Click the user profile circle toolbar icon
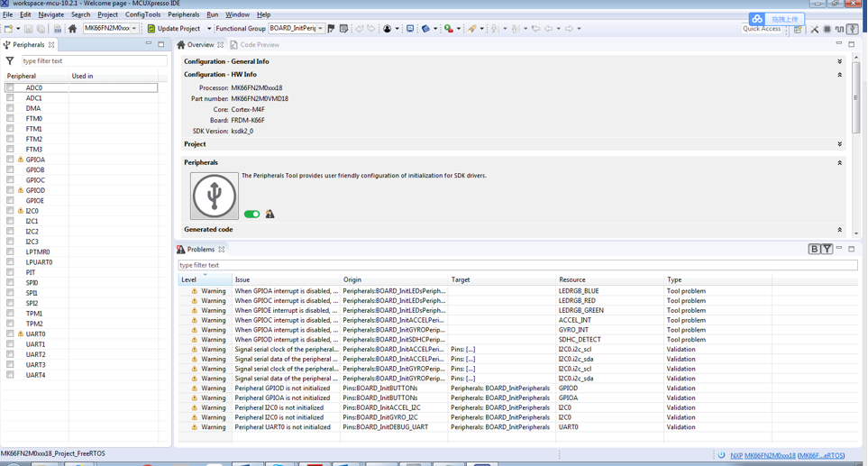This screenshot has height=466, width=868. click(x=387, y=29)
